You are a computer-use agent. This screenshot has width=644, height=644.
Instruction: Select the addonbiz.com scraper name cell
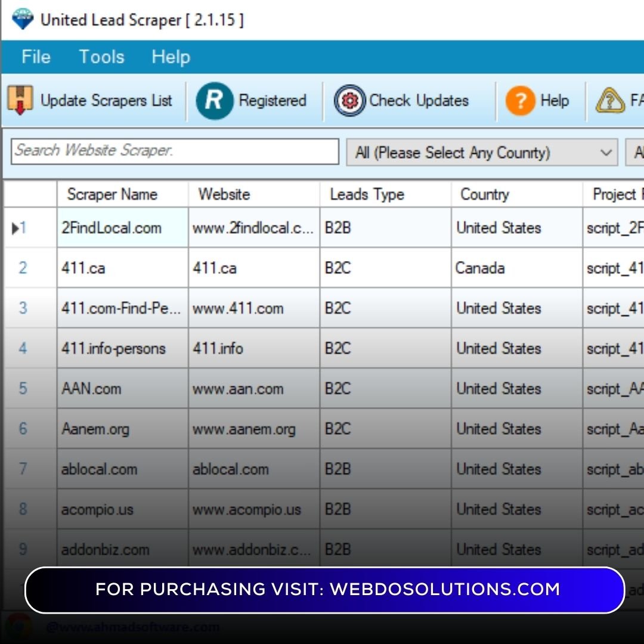pos(122,549)
